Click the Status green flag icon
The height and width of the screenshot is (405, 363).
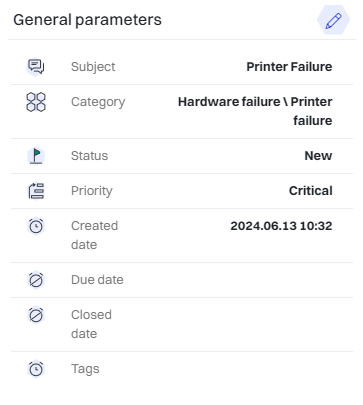(36, 156)
